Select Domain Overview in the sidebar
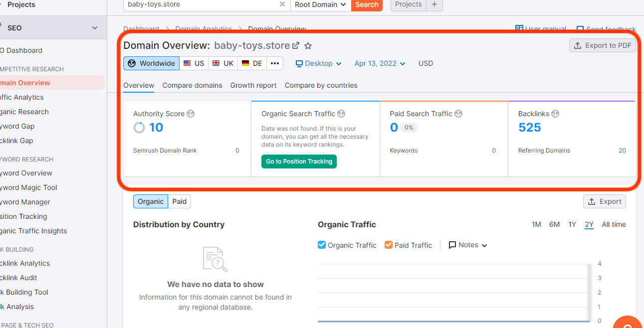Image resolution: width=644 pixels, height=328 pixels. click(x=52, y=83)
